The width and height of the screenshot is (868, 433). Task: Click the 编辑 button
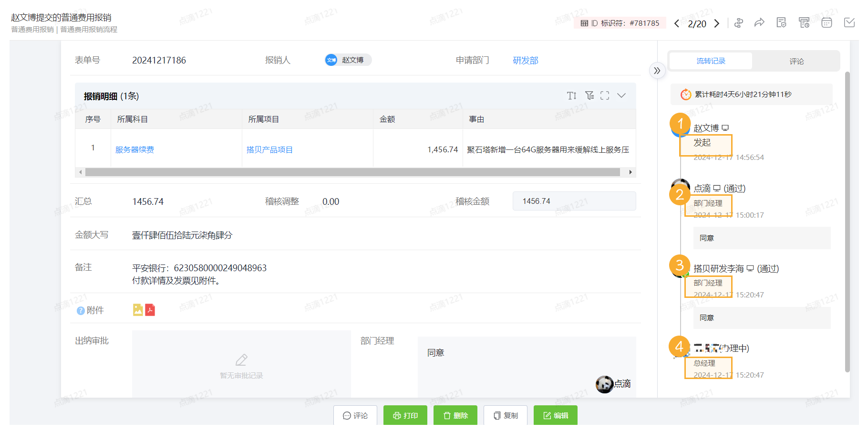(x=555, y=415)
